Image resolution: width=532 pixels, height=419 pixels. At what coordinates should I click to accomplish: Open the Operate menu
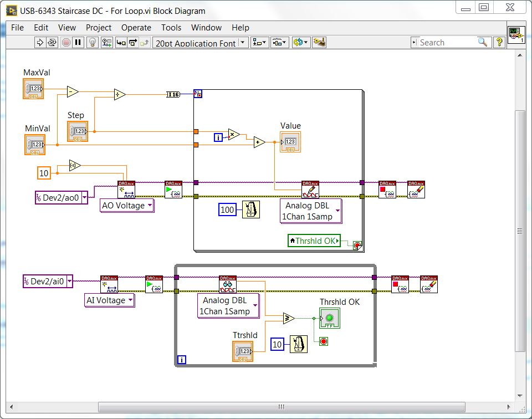[136, 28]
